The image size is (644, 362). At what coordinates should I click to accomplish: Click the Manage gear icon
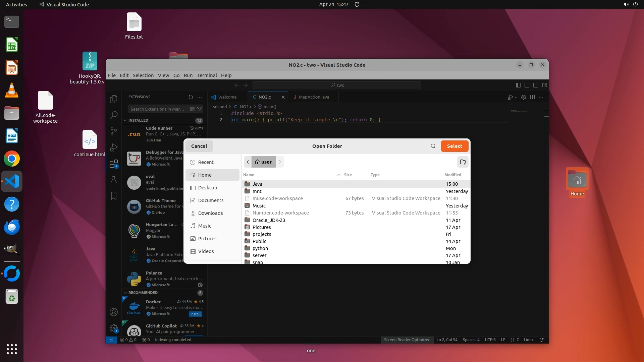(114, 328)
